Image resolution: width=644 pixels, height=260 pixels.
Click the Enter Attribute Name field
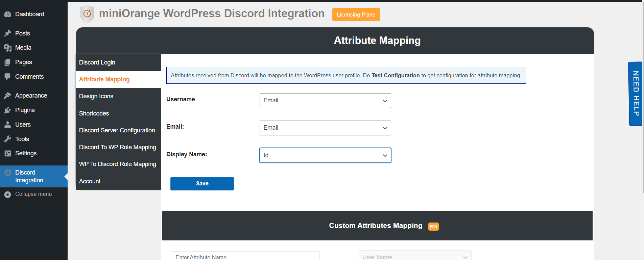(246, 256)
